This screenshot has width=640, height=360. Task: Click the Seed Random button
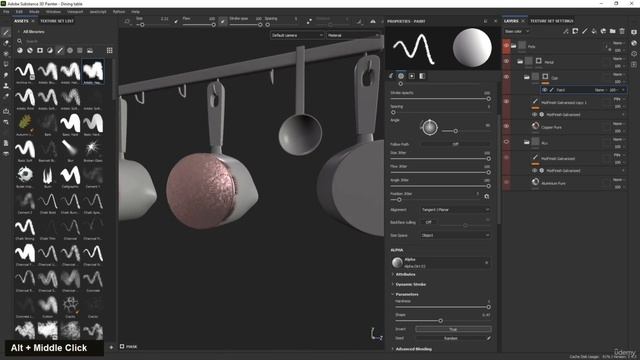[451, 338]
